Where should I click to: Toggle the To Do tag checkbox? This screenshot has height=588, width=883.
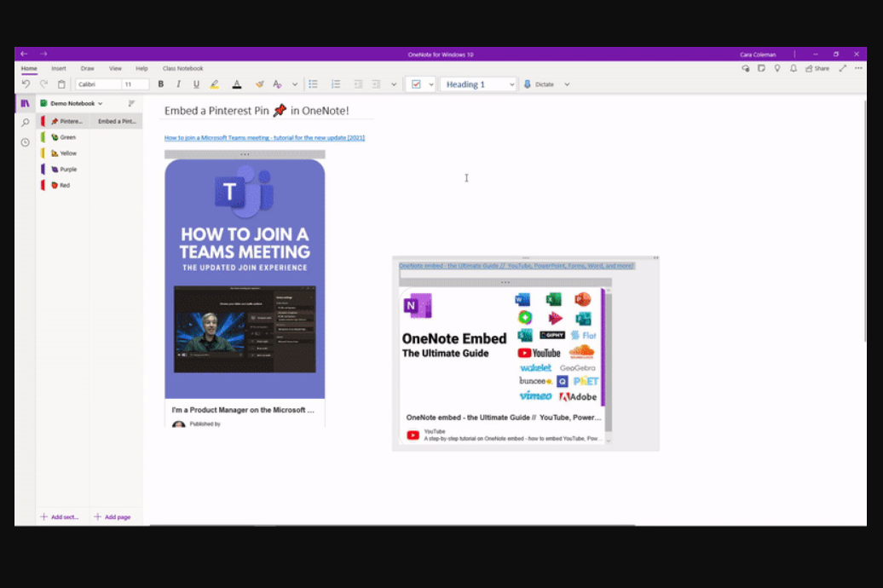(x=416, y=84)
